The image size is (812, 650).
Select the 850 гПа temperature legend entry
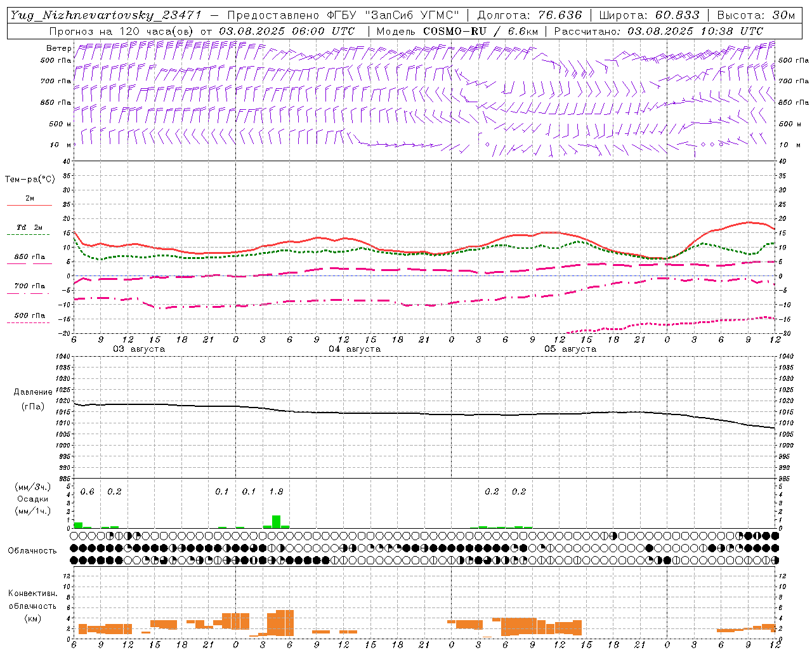click(x=30, y=257)
